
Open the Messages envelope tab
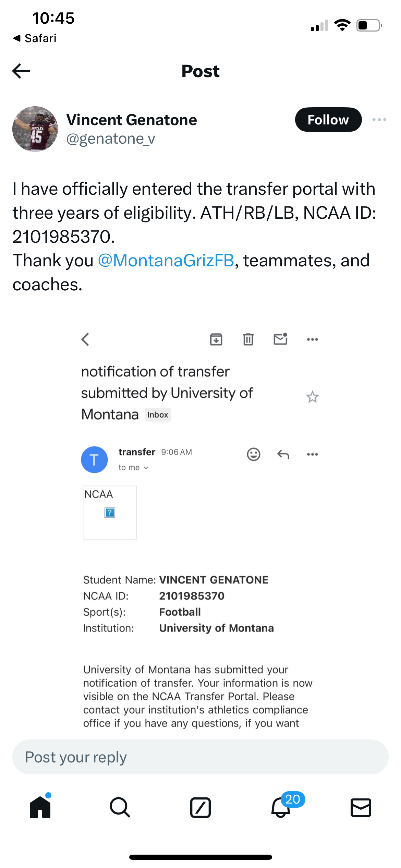(361, 807)
